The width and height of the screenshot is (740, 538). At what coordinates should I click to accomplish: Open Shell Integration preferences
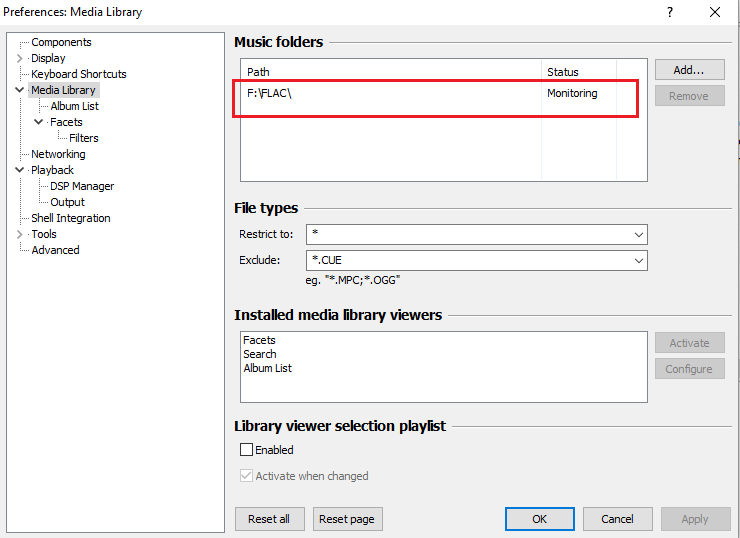point(70,218)
